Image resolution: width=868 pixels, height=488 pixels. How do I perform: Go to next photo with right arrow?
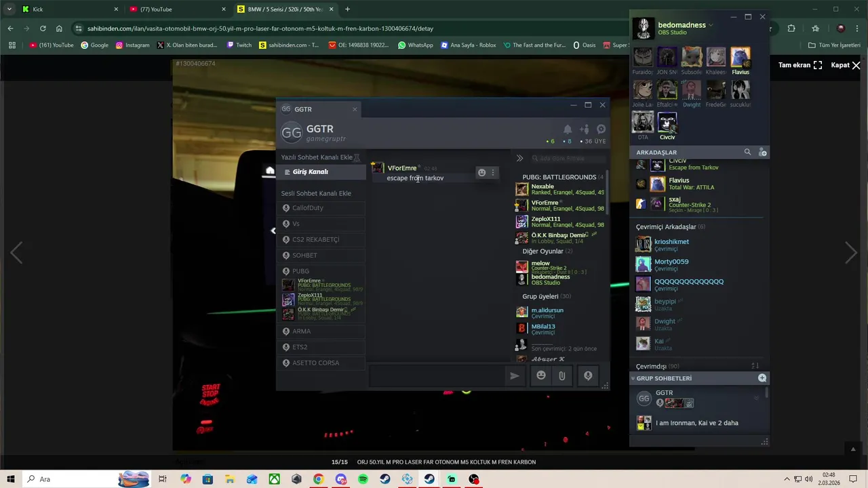point(851,253)
